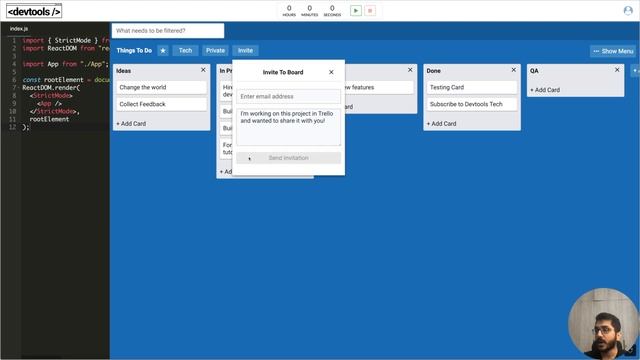Open the 'Collect Feedback' card
640x360 pixels.
pos(162,104)
